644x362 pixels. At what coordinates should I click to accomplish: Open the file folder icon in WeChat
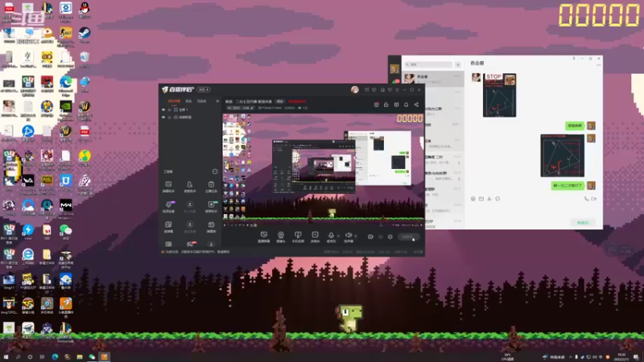481,199
